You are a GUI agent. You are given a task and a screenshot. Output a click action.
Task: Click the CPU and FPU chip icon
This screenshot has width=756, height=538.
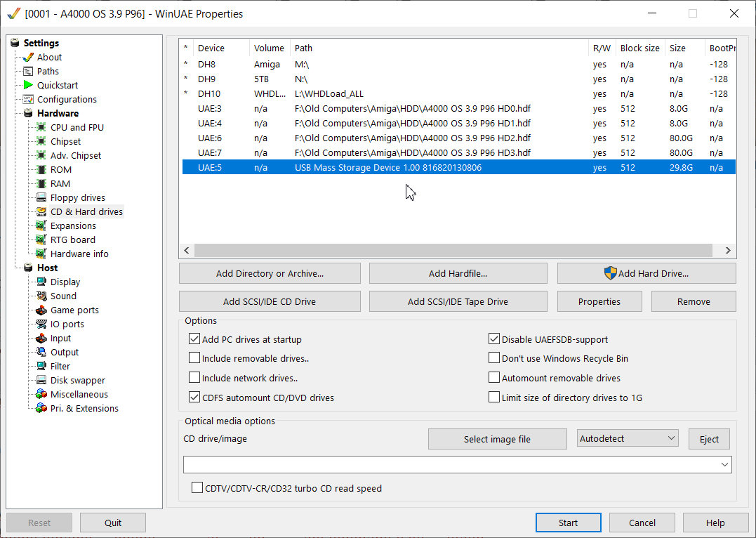click(x=41, y=127)
